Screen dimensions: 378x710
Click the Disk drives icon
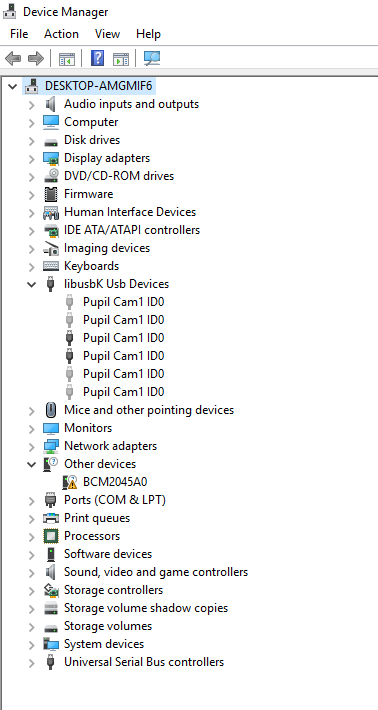coord(51,141)
